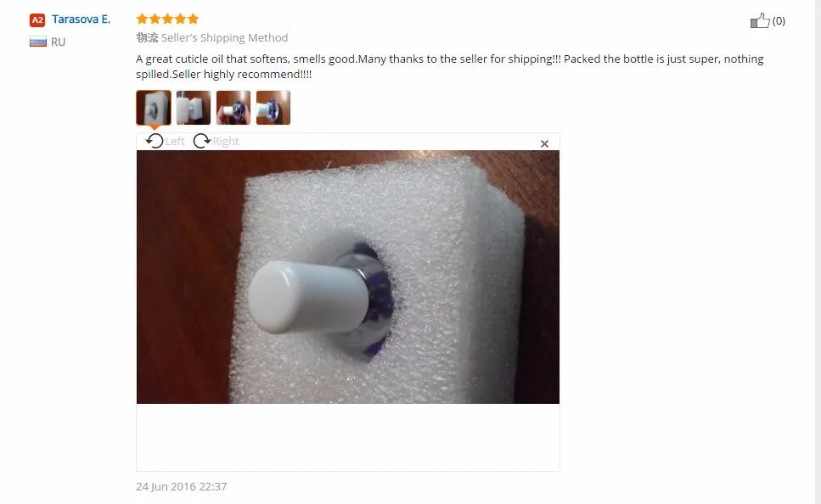Click the five orange rating stars
The image size is (821, 504).
click(x=167, y=19)
